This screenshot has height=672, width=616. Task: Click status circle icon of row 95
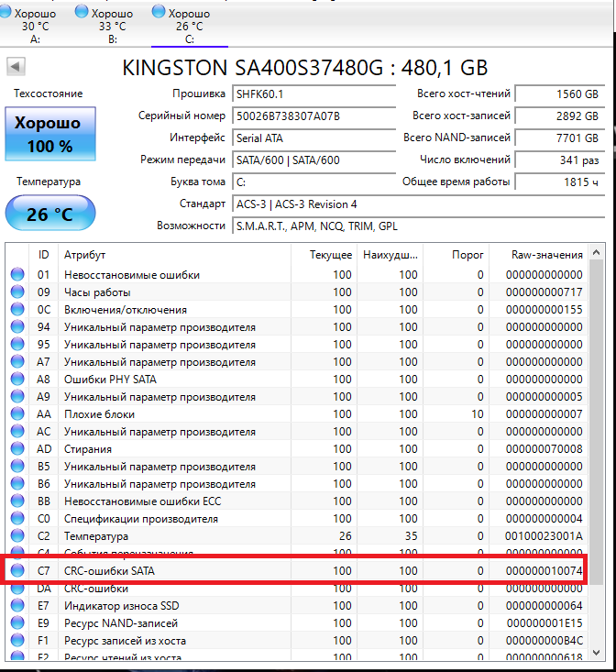17,344
